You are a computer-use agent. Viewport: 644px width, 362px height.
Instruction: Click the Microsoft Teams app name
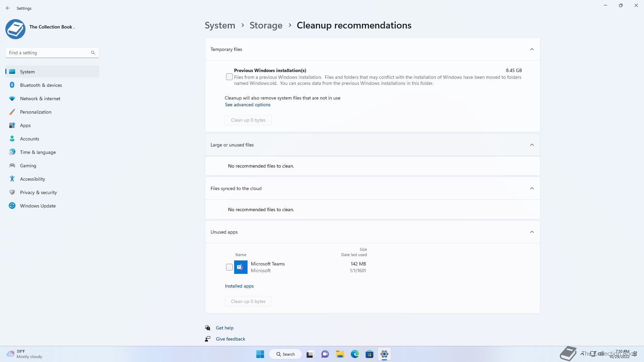[x=268, y=264]
